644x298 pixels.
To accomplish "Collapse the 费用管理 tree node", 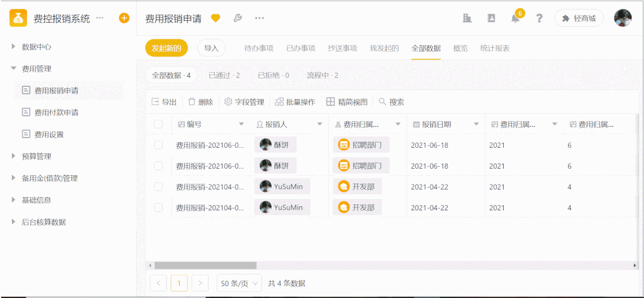I will 14,69.
